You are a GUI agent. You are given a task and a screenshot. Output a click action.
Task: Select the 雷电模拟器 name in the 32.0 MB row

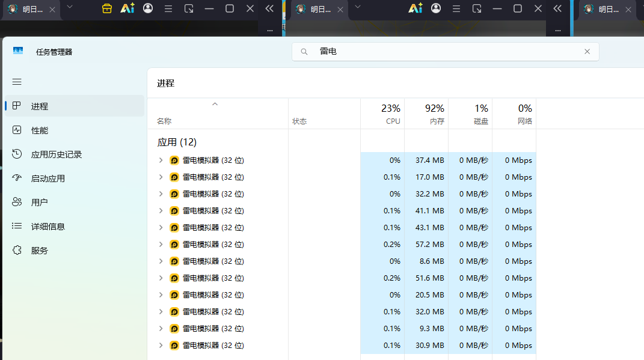coord(213,311)
